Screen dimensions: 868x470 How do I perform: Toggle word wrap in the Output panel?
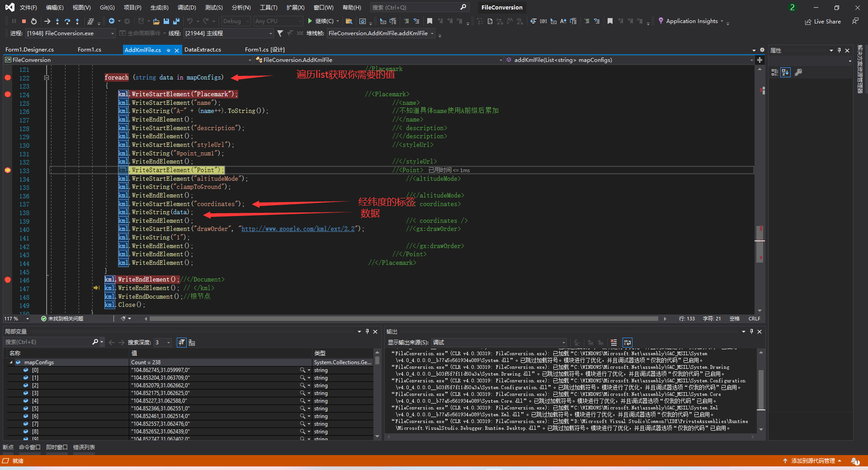click(x=627, y=343)
